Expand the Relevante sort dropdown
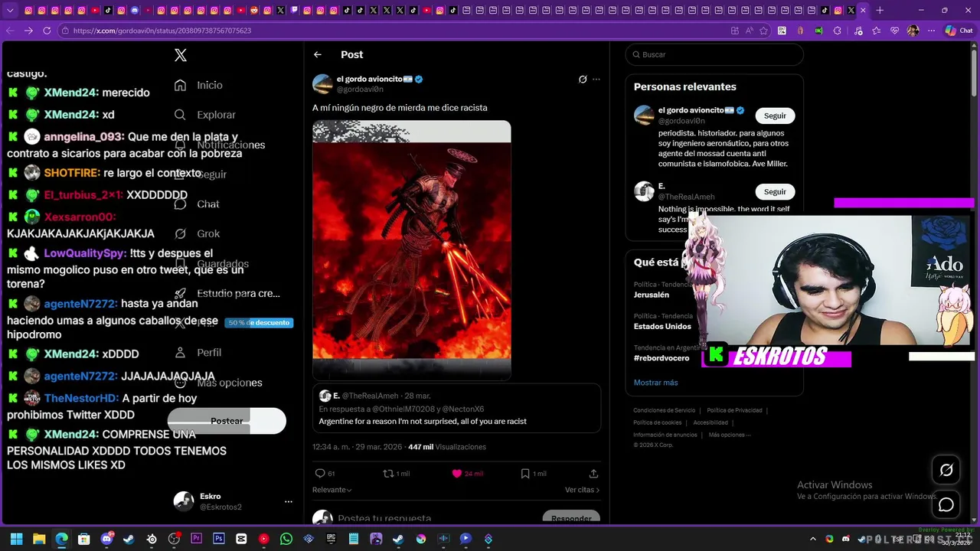 tap(332, 490)
